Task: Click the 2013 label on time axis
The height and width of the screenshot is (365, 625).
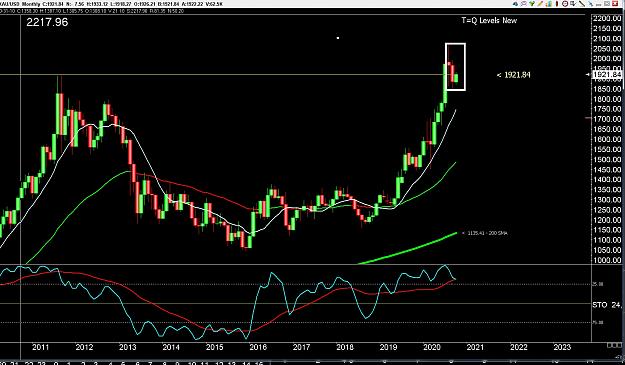Action: pos(128,347)
